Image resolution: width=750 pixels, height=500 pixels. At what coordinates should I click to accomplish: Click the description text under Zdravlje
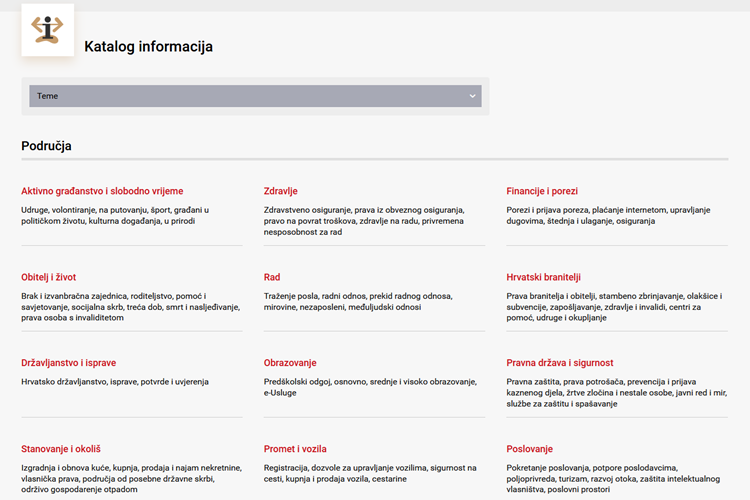coord(364,221)
